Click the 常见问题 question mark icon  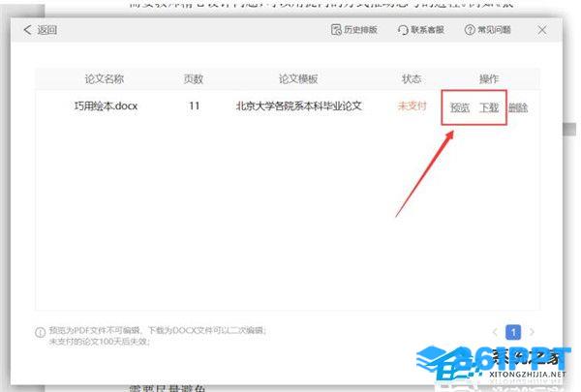coord(470,30)
